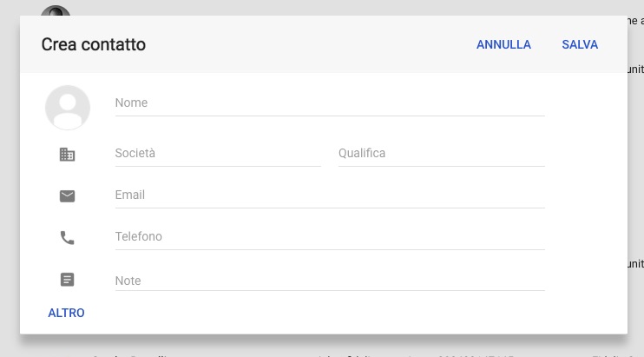644x357 pixels.
Task: Cancel with the ANNULLA button
Action: (x=503, y=44)
